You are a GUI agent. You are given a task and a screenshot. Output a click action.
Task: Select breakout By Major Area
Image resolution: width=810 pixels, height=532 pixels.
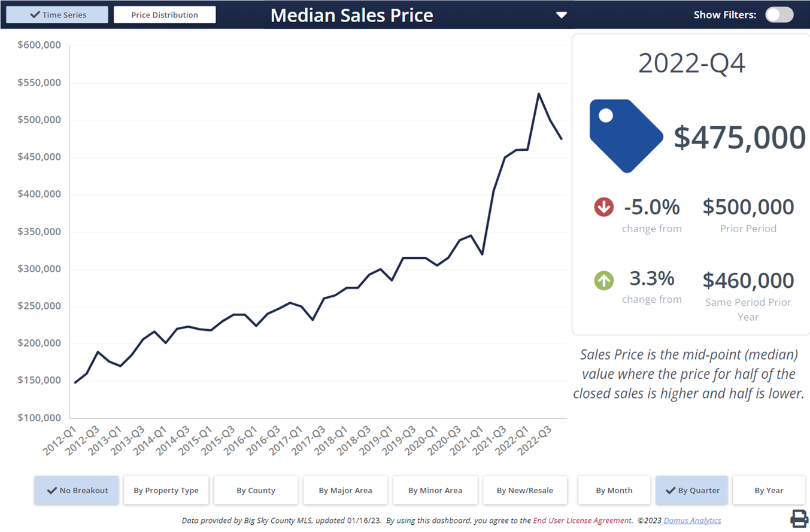tap(345, 490)
